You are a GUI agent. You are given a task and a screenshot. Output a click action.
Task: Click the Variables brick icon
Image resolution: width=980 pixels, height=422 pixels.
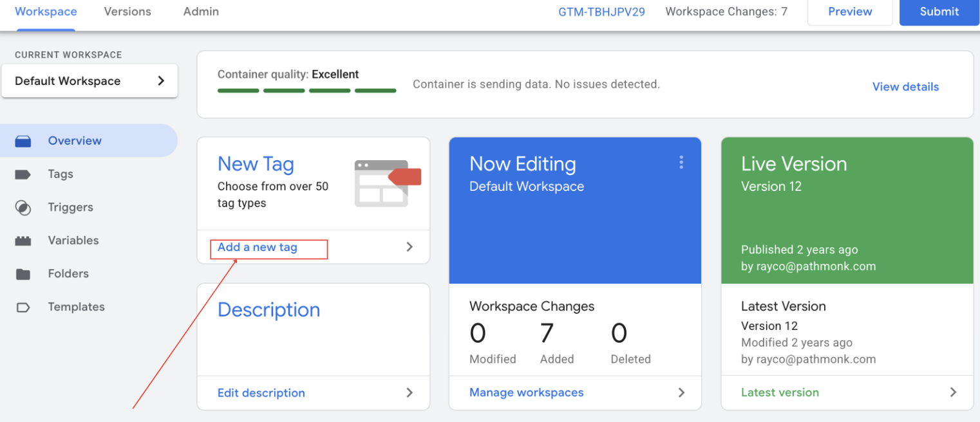(23, 241)
